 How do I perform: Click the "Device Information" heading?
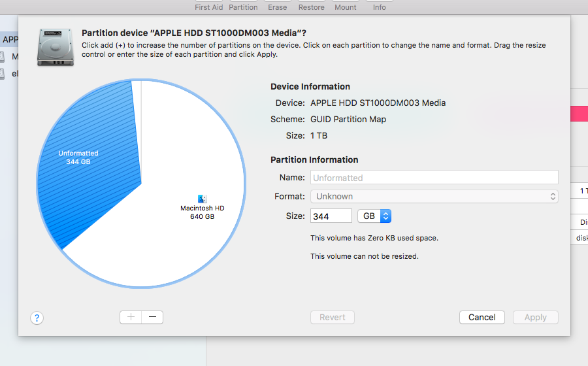coord(310,87)
